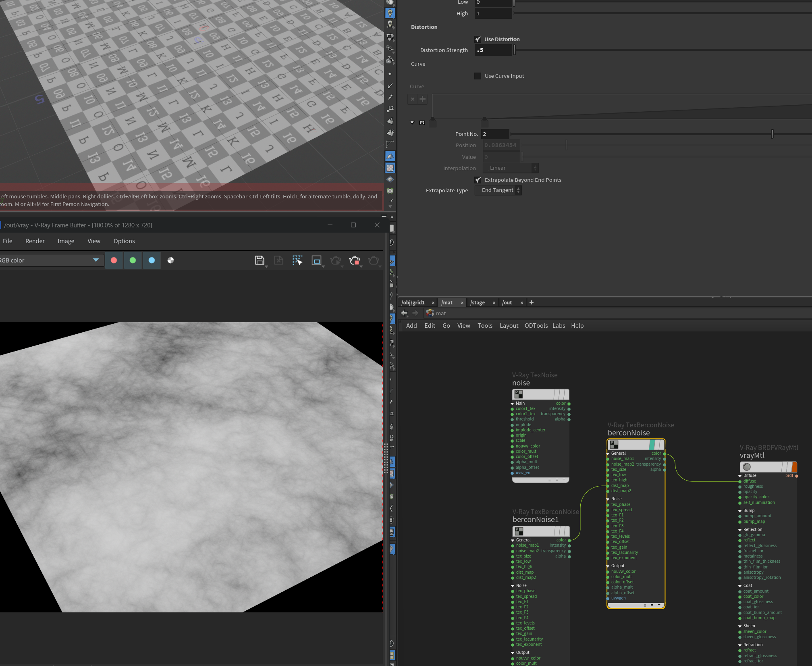Add a curve point with the plus button
The image size is (812, 666).
point(422,99)
